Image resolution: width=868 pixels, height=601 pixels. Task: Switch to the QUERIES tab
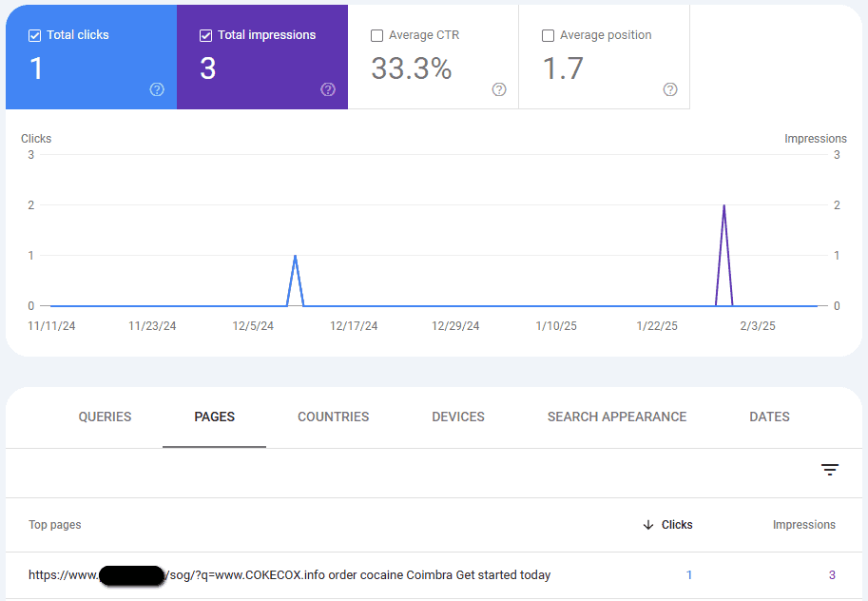point(105,417)
